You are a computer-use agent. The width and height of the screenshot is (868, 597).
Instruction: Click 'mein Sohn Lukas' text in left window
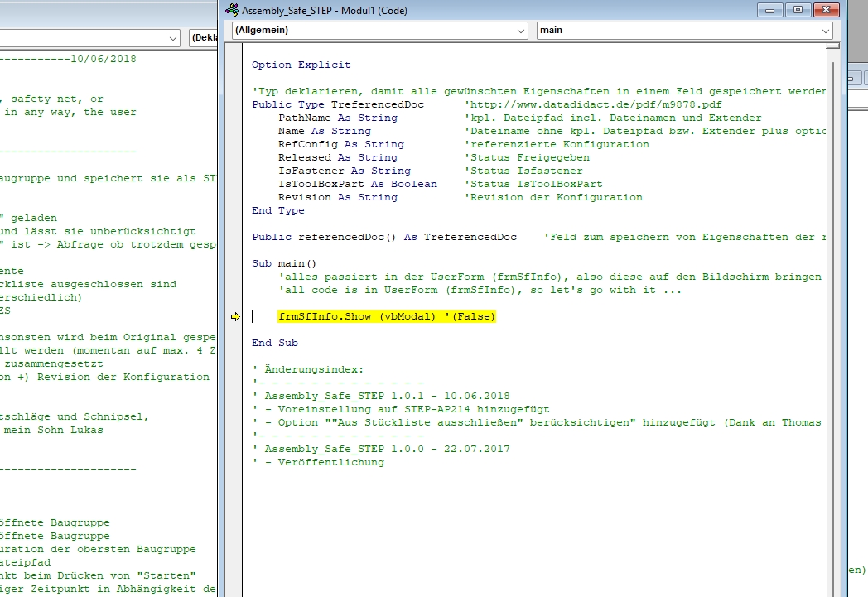(53, 430)
